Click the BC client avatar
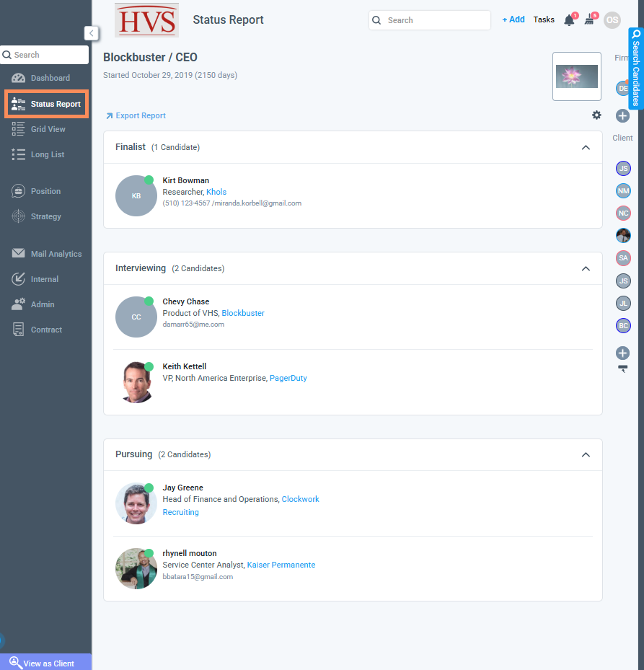The image size is (644, 670). (623, 325)
